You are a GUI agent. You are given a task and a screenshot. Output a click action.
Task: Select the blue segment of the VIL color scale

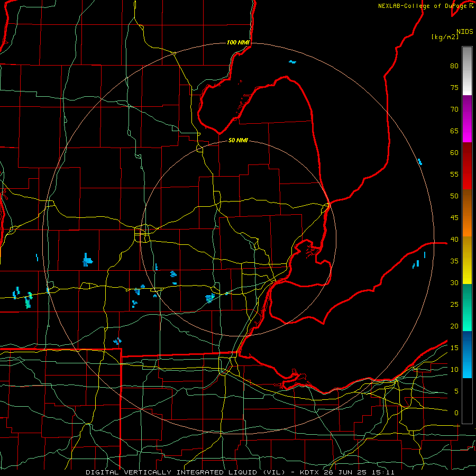pyautogui.click(x=467, y=354)
